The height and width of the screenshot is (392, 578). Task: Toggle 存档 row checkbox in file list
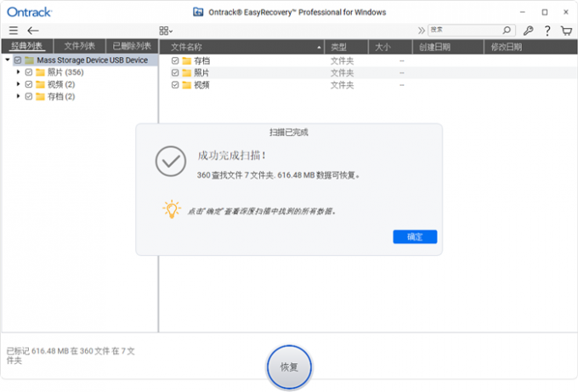[175, 61]
